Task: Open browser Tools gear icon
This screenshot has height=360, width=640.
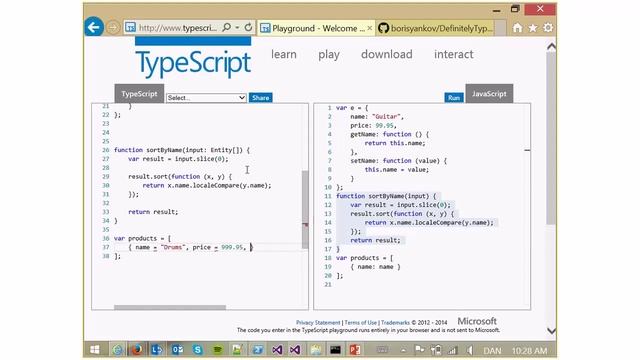Action: click(548, 28)
